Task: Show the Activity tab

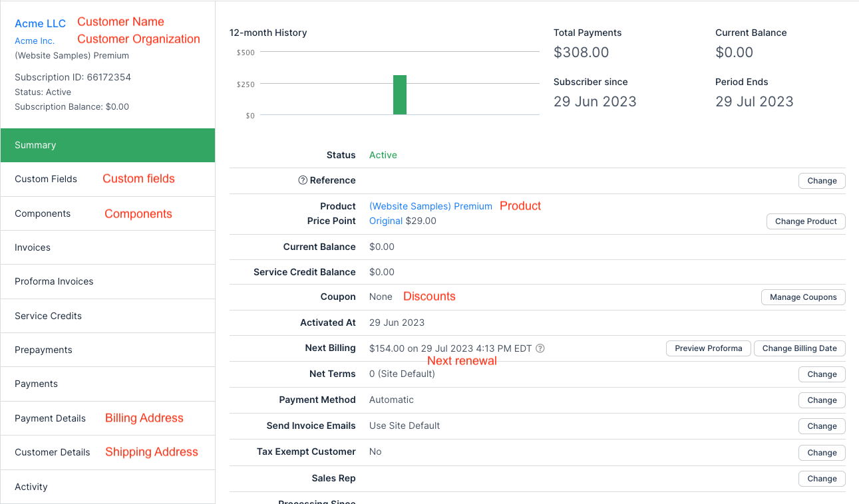Action: 31,487
